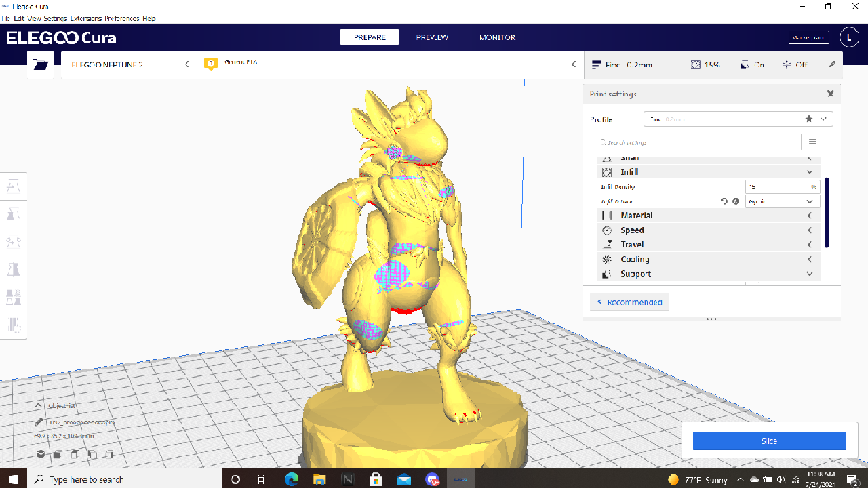Click the profile star icon
This screenshot has height=488, width=868.
click(809, 119)
